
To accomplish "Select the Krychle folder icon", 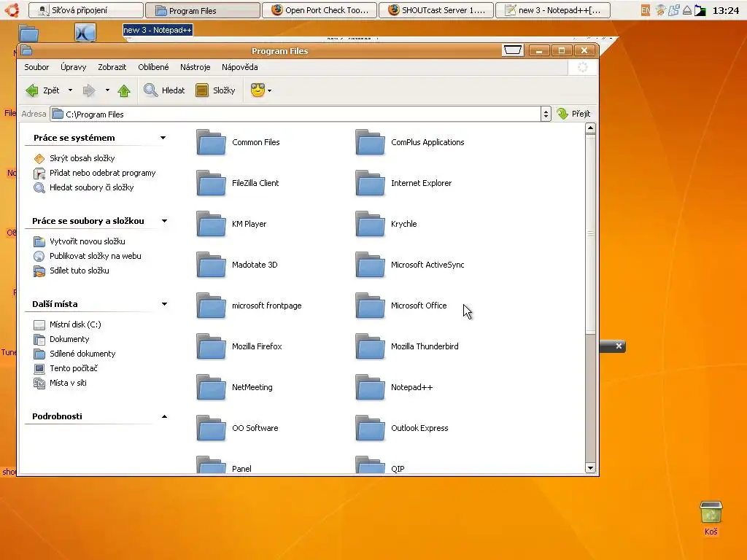I will tap(370, 224).
